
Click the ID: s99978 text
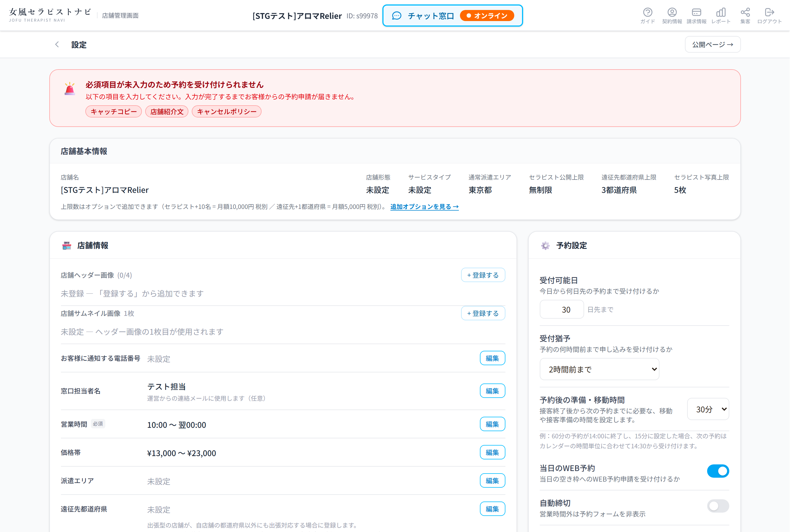pos(366,16)
